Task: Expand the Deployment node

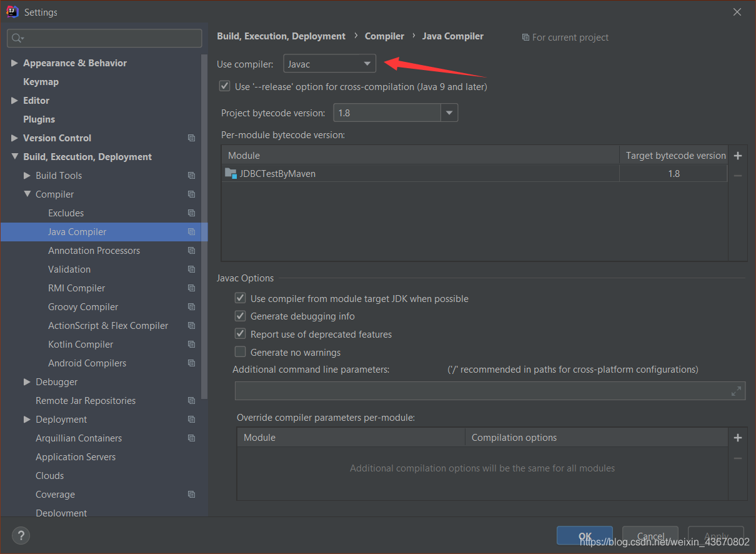Action: 27,420
